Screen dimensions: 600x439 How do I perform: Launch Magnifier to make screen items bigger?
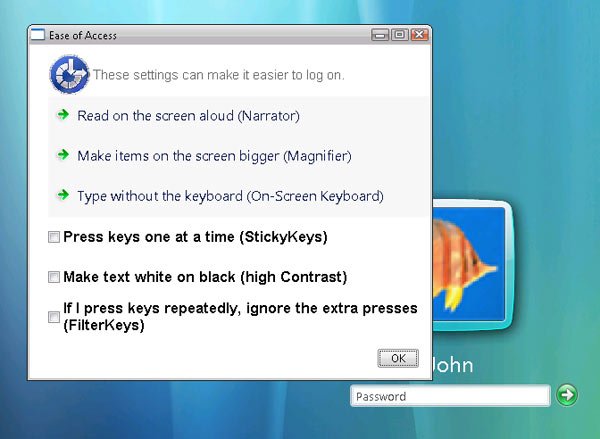214,156
